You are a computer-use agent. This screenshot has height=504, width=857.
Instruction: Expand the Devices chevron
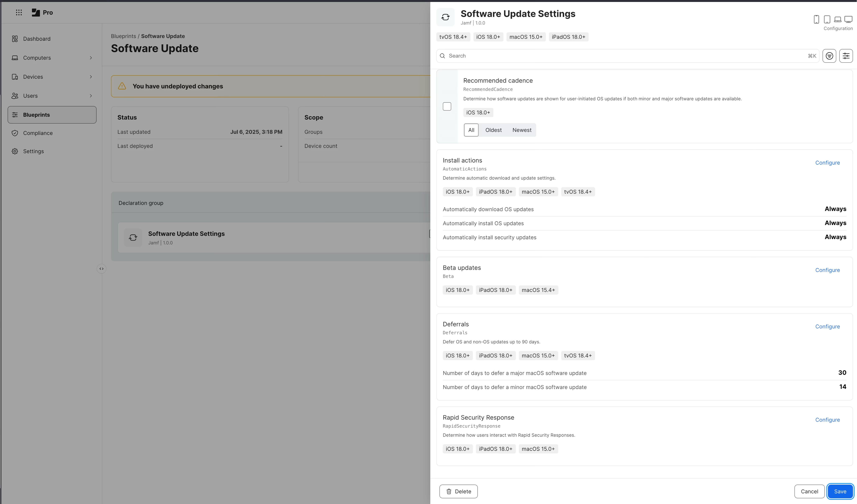91,77
